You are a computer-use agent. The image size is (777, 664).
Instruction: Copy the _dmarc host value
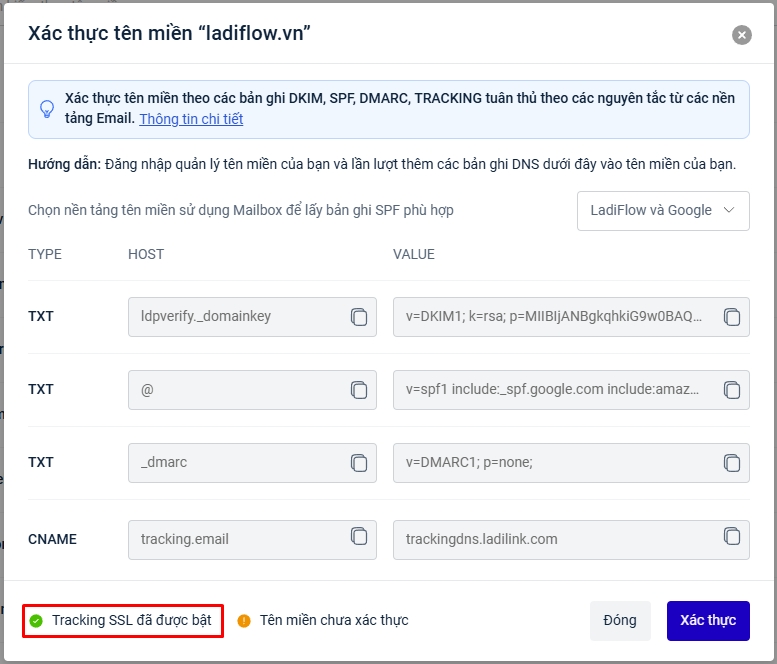pyautogui.click(x=359, y=463)
